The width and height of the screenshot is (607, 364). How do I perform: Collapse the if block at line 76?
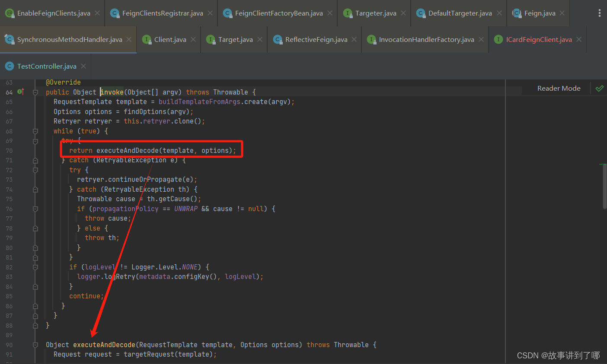click(35, 209)
